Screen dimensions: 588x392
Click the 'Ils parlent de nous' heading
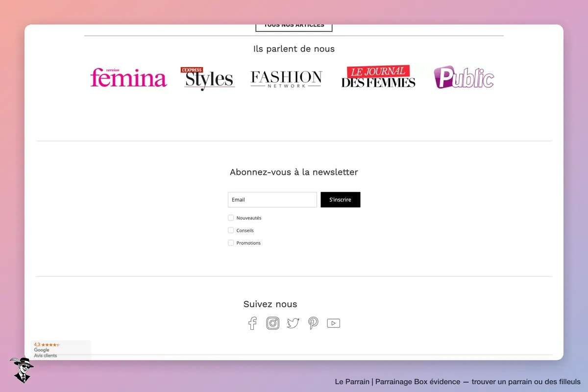coord(294,49)
